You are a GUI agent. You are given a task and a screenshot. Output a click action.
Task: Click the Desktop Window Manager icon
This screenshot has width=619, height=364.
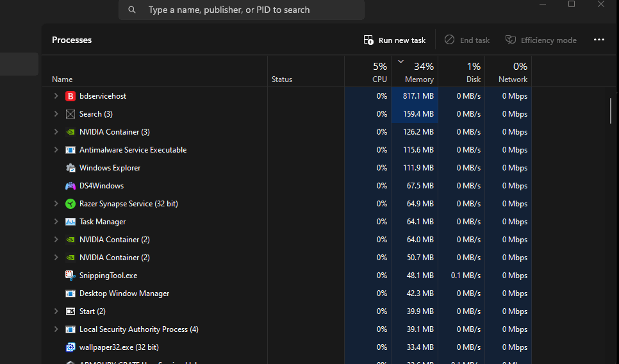[70, 294]
